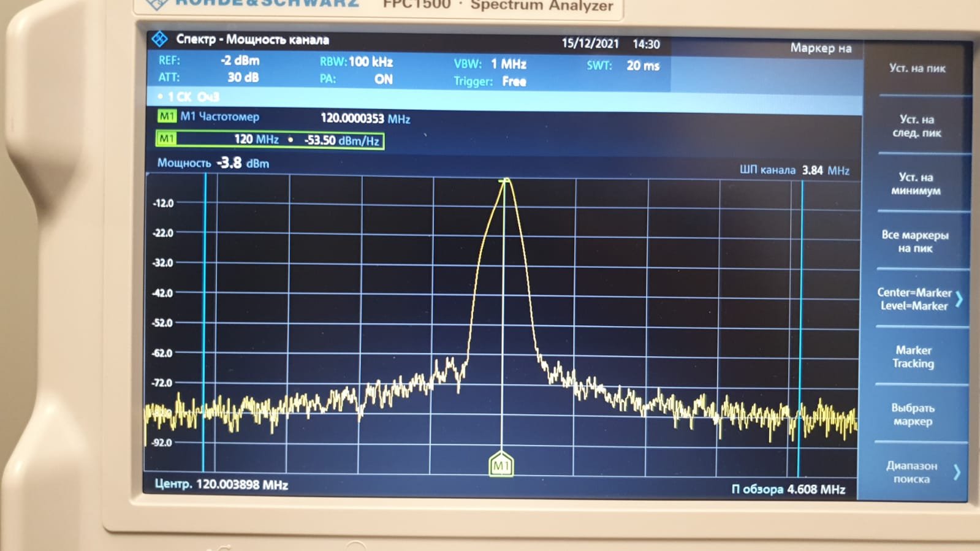Tap the RBW 100 kHz setting
This screenshot has height=551, width=980.
[x=356, y=62]
